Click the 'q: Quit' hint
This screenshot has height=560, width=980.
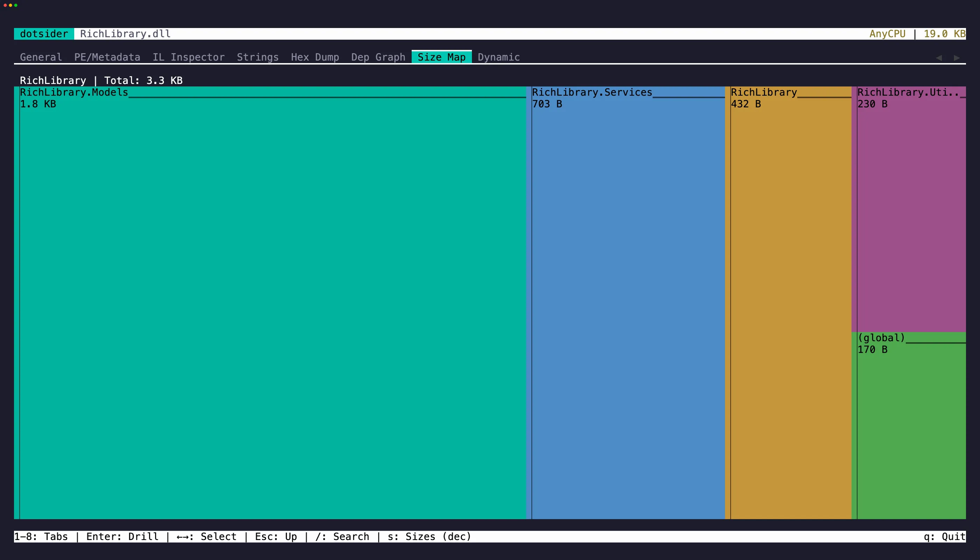(945, 537)
